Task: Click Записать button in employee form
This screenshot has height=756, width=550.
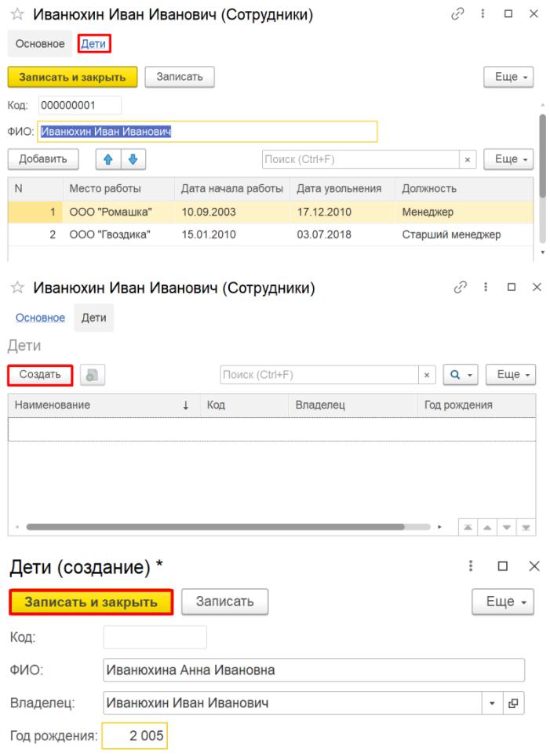Action: click(180, 77)
